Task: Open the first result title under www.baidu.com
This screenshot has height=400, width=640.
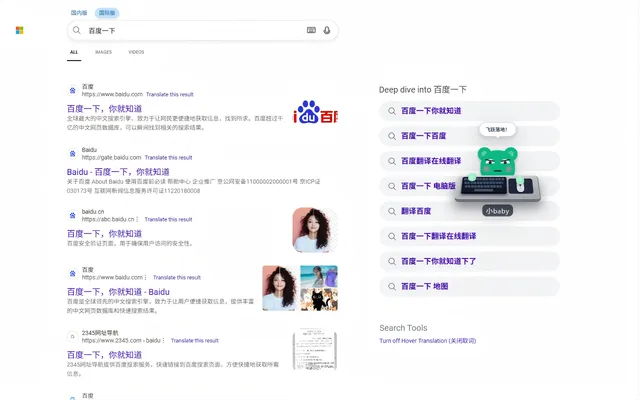Action: (104, 109)
